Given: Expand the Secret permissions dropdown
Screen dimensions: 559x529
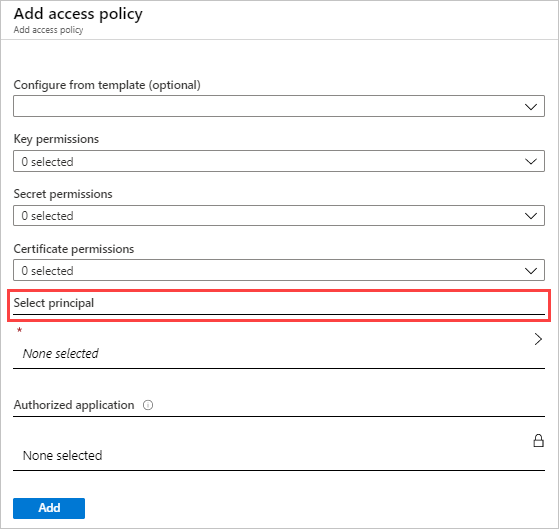Looking at the screenshot, I should click(279, 216).
